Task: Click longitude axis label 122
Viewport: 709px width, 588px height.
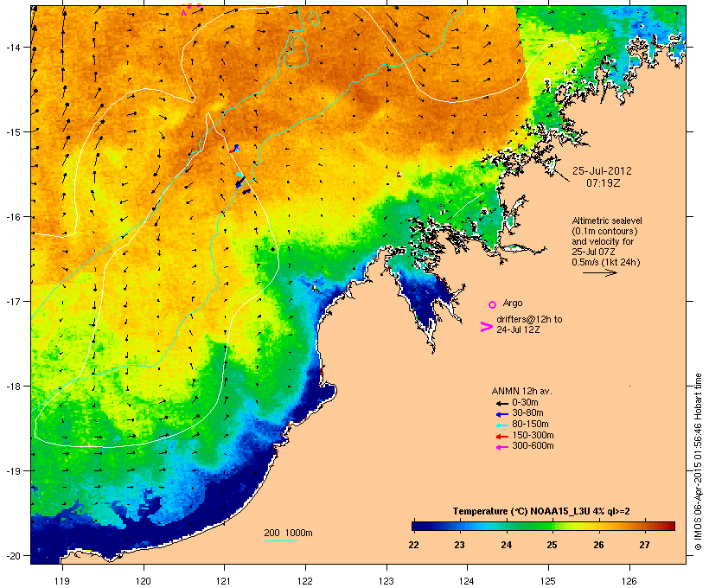Action: pos(305,581)
